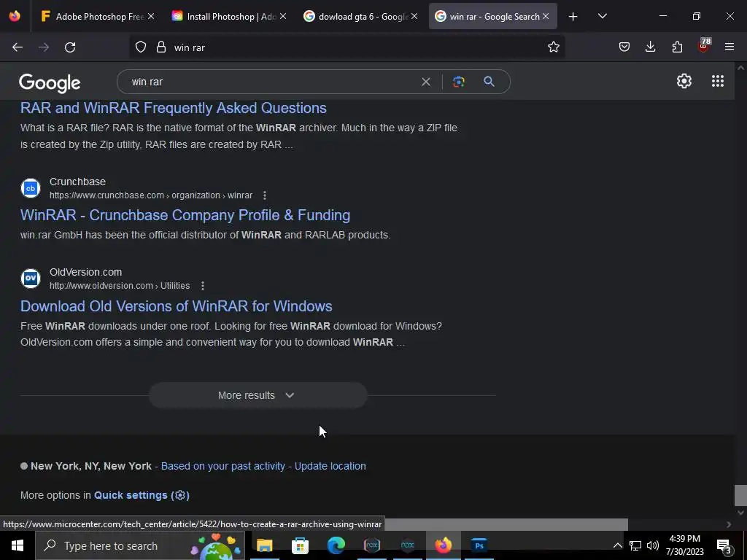Open the volume control in system tray

pos(653,545)
